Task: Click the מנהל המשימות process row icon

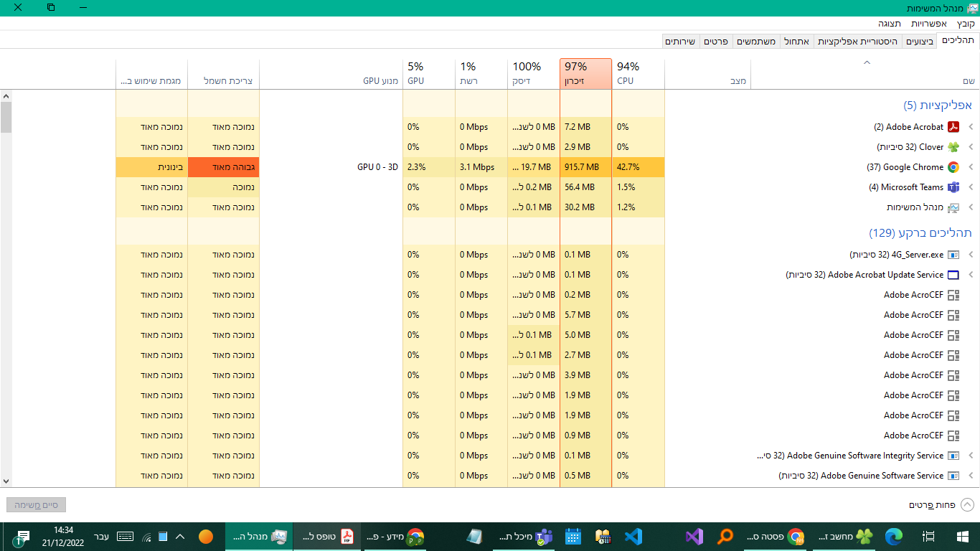Action: tap(953, 207)
